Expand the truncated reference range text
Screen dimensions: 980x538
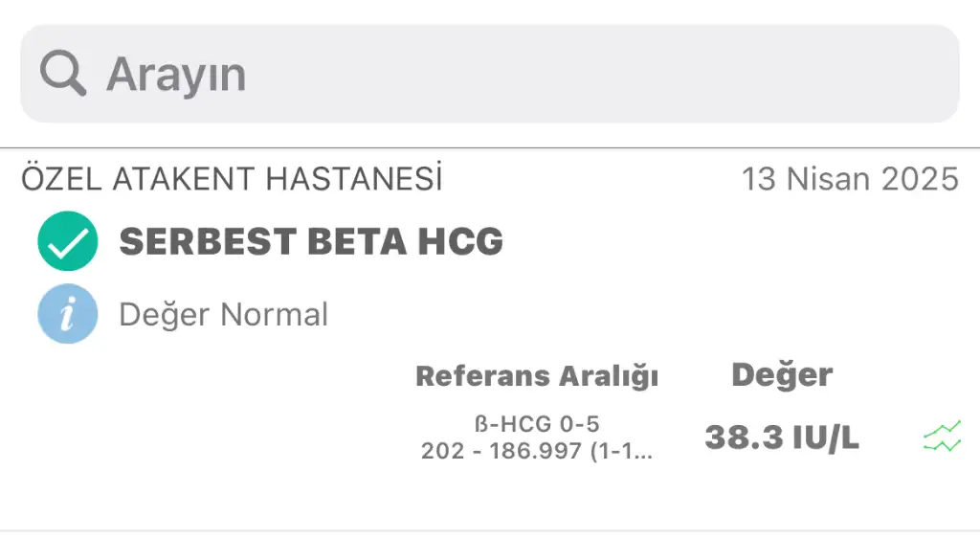[x=537, y=451]
